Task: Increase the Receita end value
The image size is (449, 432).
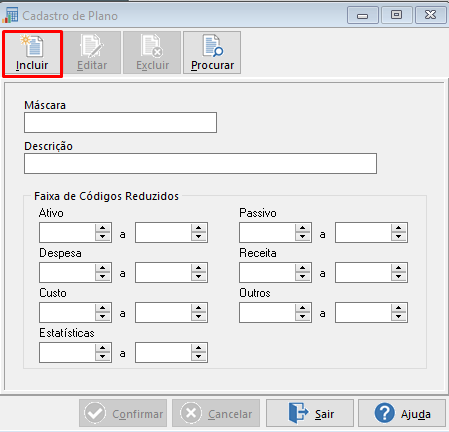Action: pyautogui.click(x=399, y=268)
